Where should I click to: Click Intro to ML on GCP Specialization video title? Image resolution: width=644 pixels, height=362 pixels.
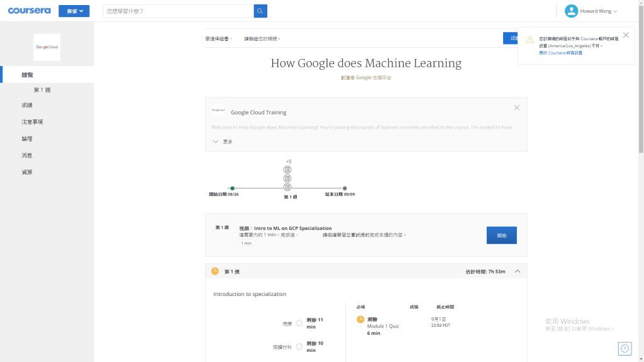coord(293,228)
